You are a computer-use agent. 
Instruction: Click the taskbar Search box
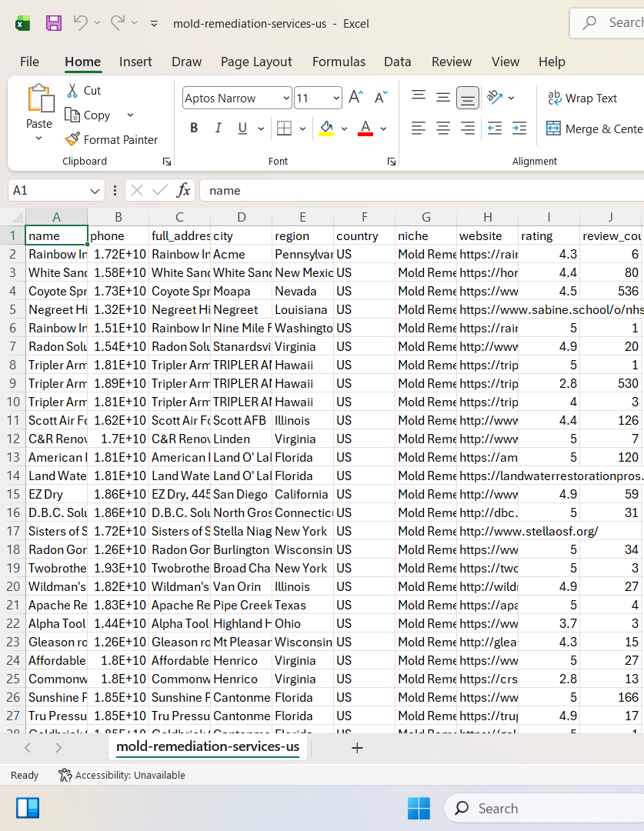[543, 808]
